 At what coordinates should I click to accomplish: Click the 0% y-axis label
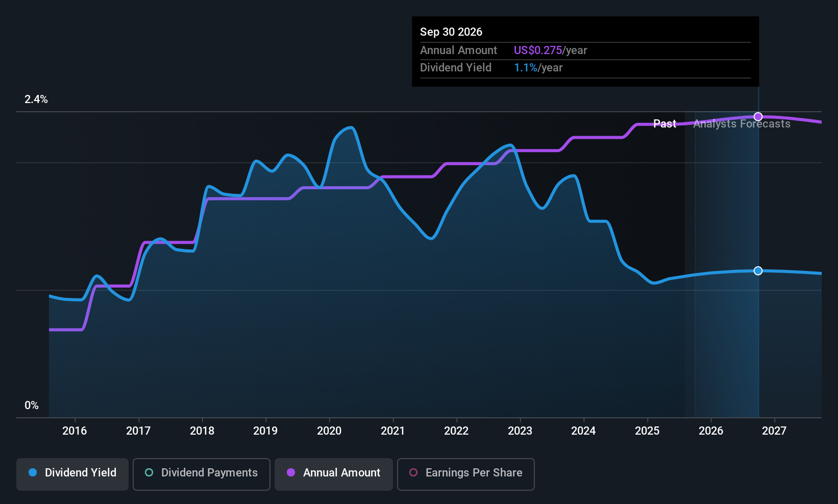tap(32, 406)
